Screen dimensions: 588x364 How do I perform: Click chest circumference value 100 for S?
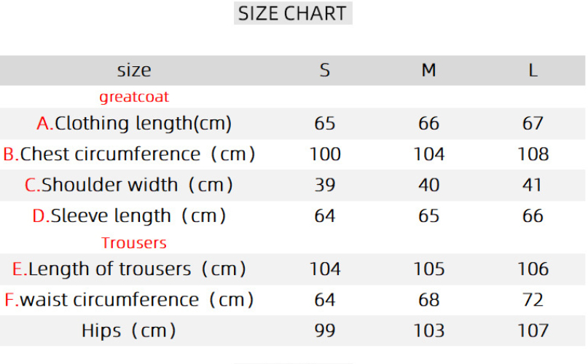325,154
